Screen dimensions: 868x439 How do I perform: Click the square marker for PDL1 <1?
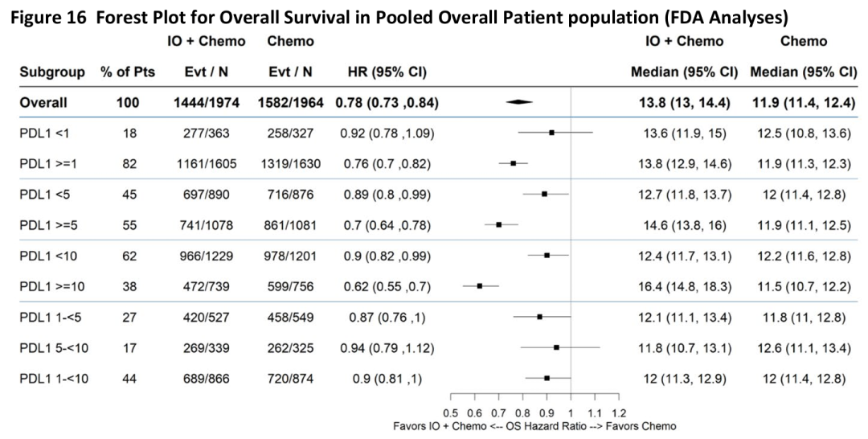[551, 131]
